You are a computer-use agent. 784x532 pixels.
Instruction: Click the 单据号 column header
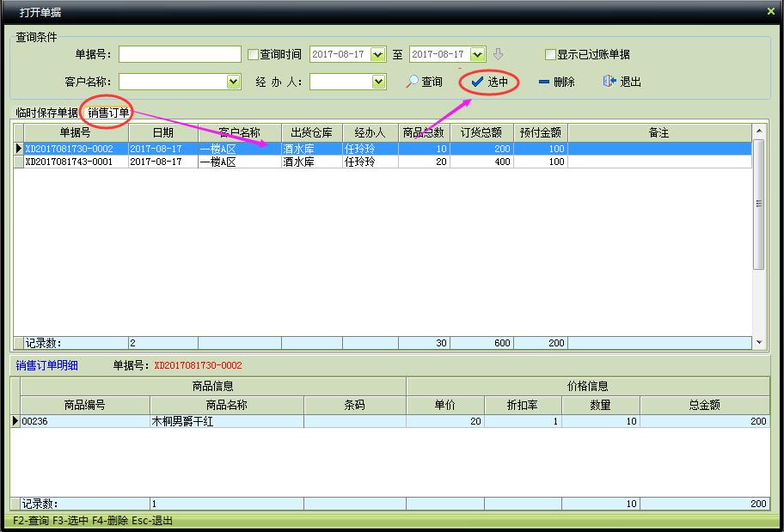coord(76,132)
